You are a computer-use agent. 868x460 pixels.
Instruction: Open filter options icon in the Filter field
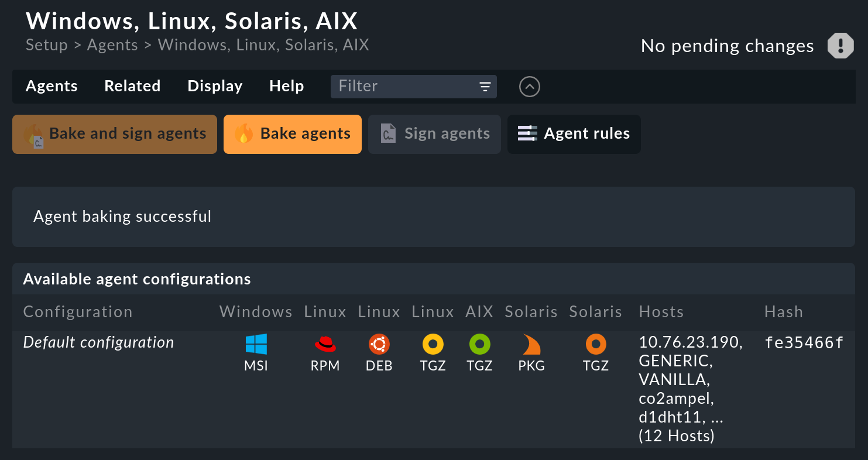(485, 87)
